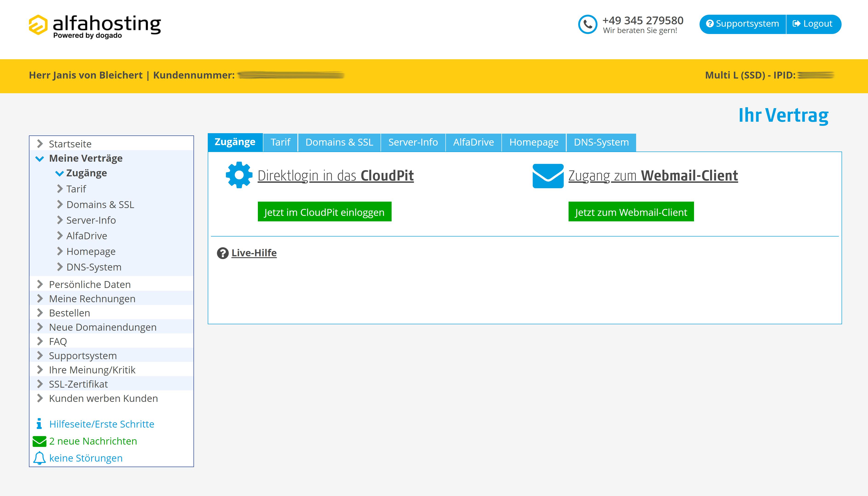868x496 pixels.
Task: Click the Webmail envelope icon
Action: coord(548,176)
